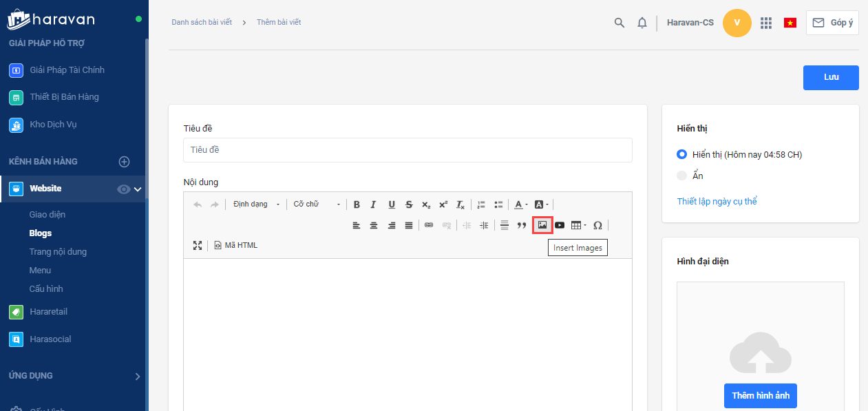Expand the Ứng dụng sidebar section
Image resolution: width=868 pixels, height=411 pixels.
pos(137,376)
